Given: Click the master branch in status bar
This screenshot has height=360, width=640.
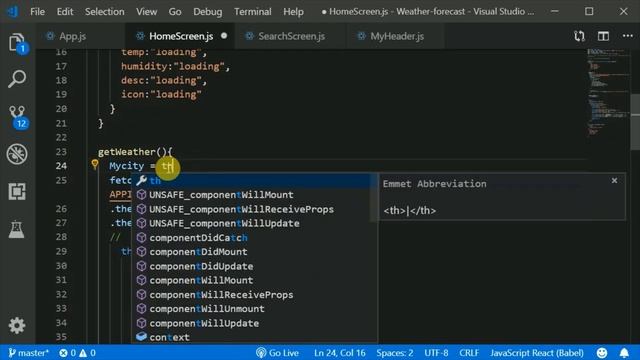Looking at the screenshot, I should click(x=28, y=353).
